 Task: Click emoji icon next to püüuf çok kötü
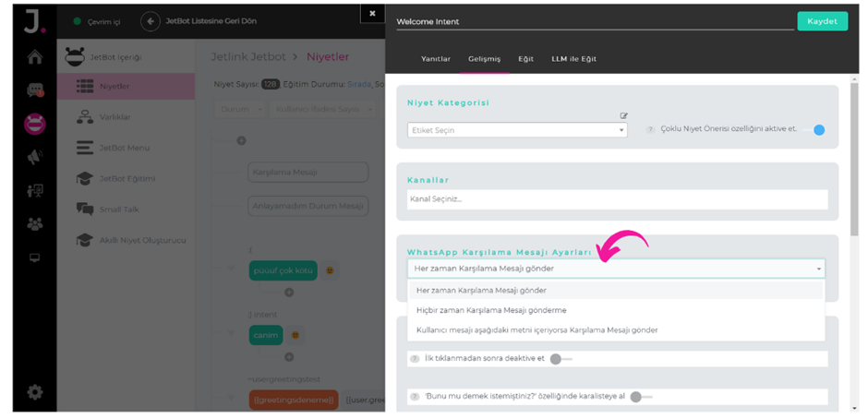coord(330,270)
